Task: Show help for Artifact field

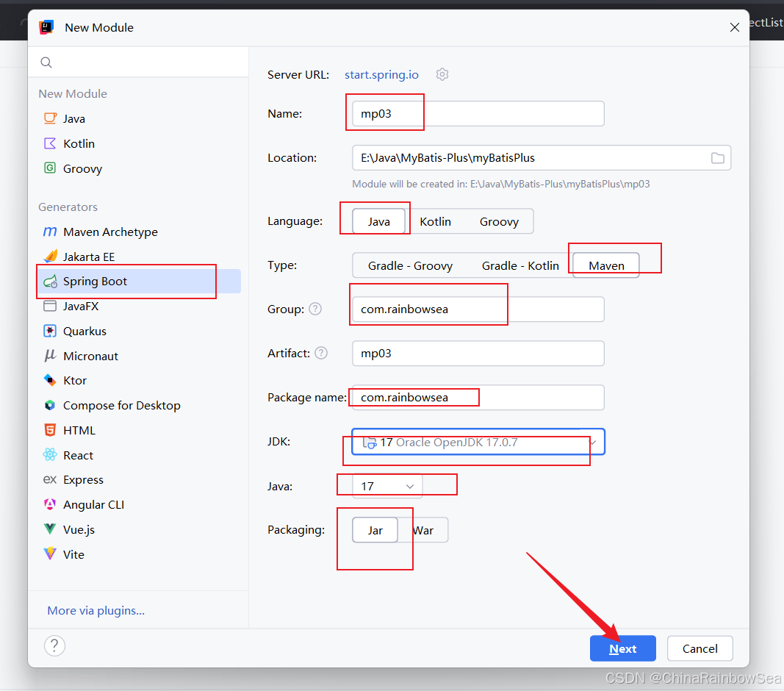Action: coord(321,354)
